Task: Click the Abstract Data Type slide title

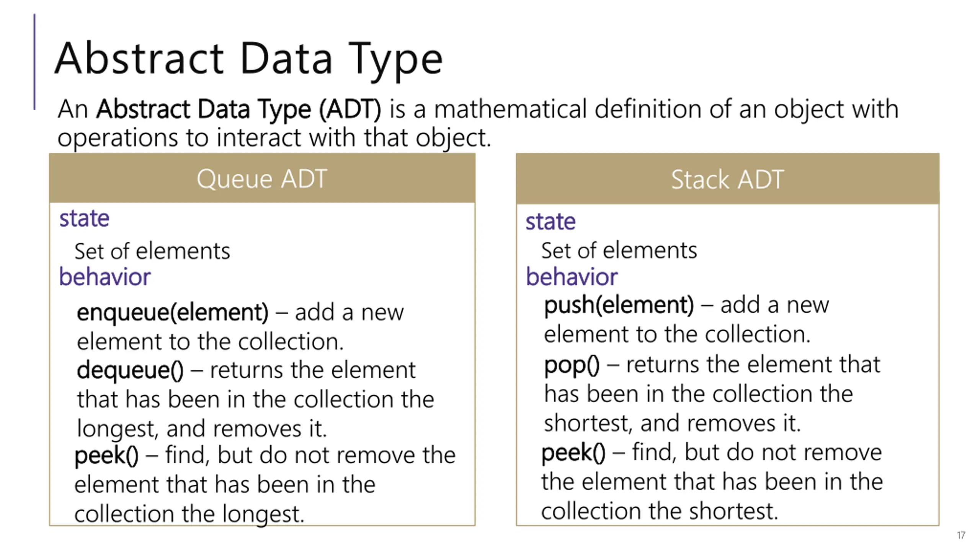Action: point(249,59)
